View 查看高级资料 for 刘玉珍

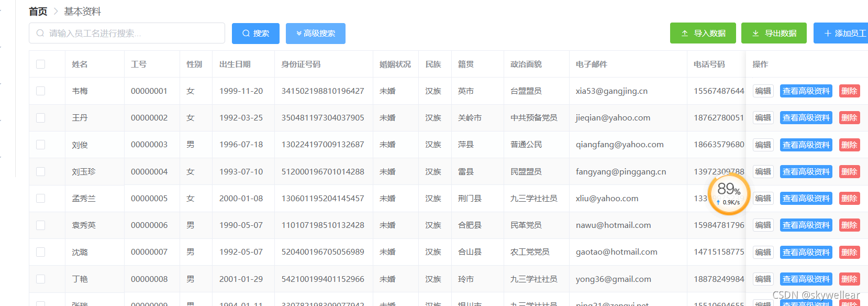[806, 171]
